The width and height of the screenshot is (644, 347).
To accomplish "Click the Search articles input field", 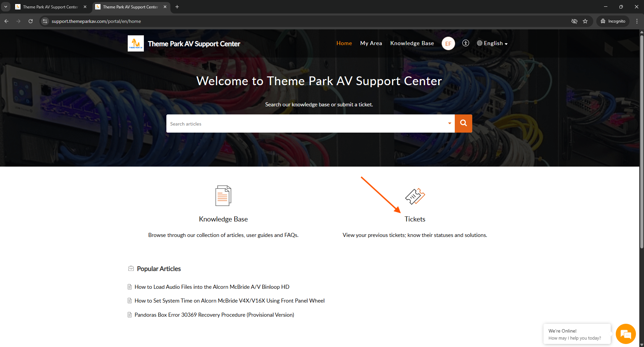I will pos(306,124).
